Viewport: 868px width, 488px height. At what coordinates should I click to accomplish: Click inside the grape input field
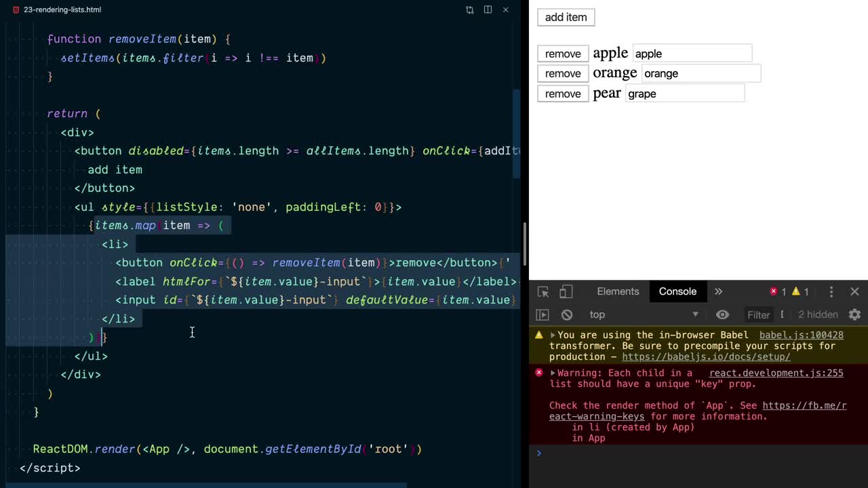click(685, 94)
